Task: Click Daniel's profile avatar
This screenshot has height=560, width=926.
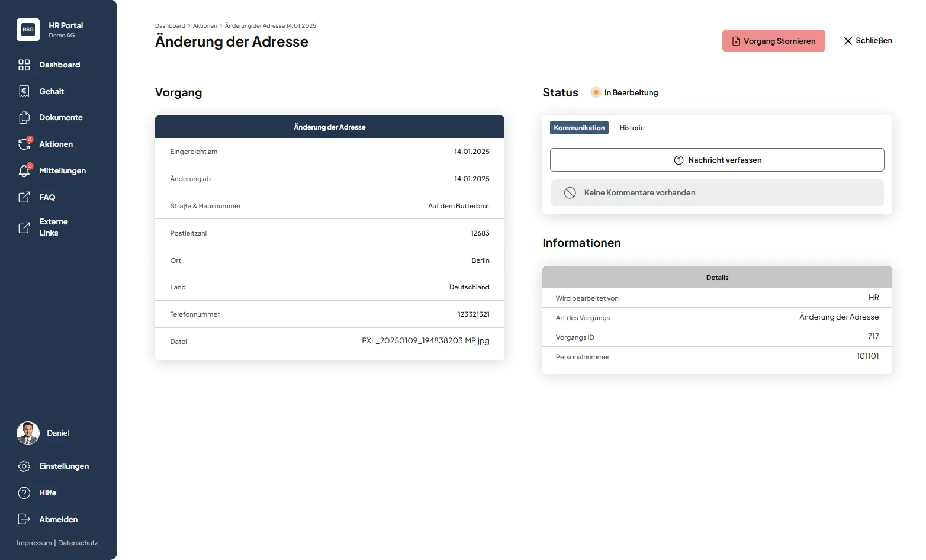Action: (x=28, y=433)
